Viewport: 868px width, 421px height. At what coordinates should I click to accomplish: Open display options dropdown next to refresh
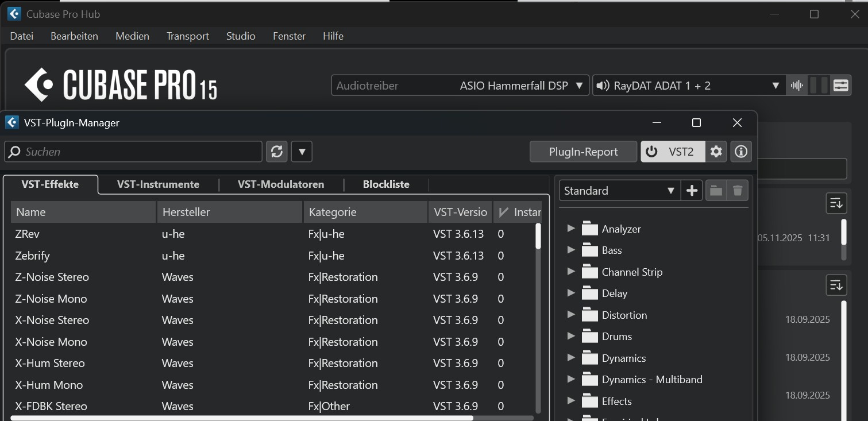pyautogui.click(x=302, y=152)
